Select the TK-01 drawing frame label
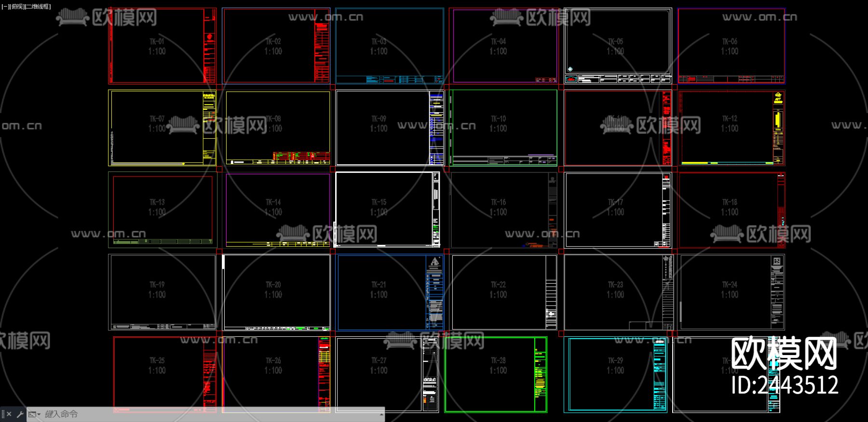 pyautogui.click(x=157, y=41)
